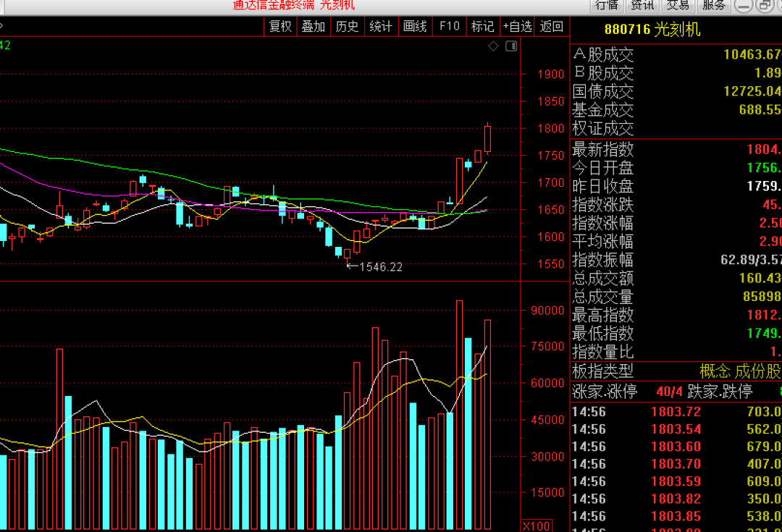
Task: Click the 复权 price adjustment icon
Action: coord(279,25)
